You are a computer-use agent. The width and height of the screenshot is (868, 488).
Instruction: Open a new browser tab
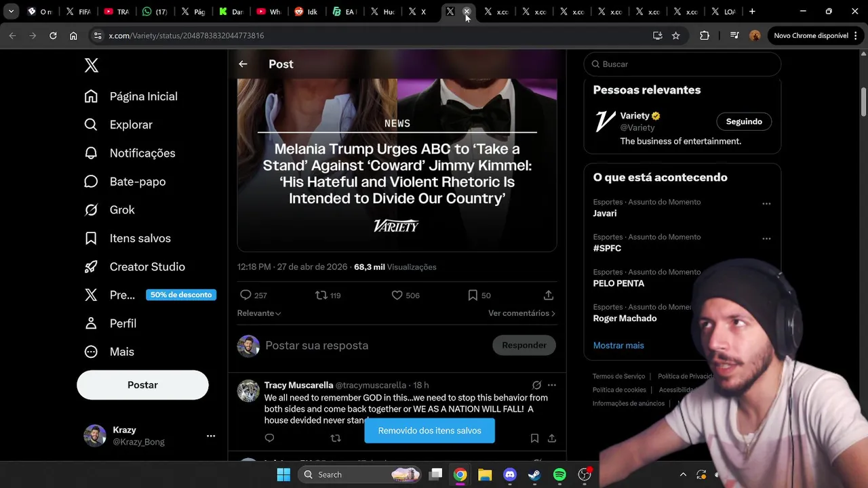coord(752,12)
